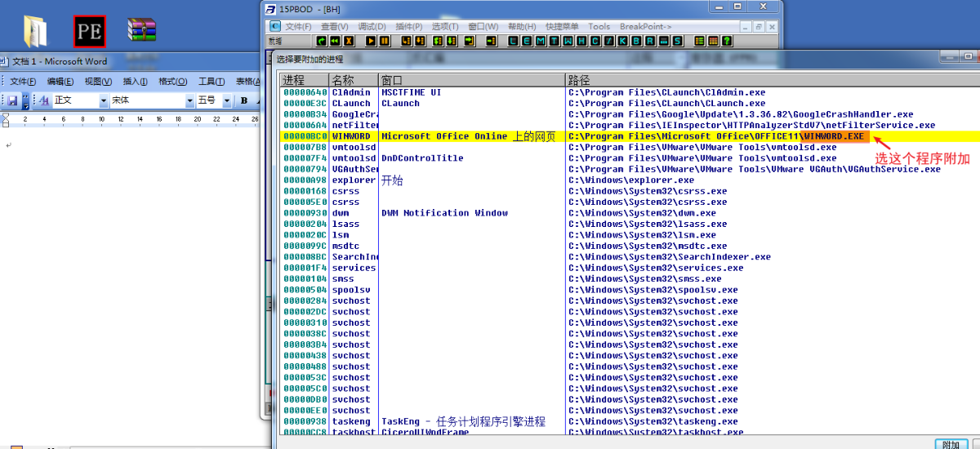Image resolution: width=980 pixels, height=449 pixels.
Task: Open 文件(F) menu in Microsoft Word
Action: pyautogui.click(x=23, y=81)
